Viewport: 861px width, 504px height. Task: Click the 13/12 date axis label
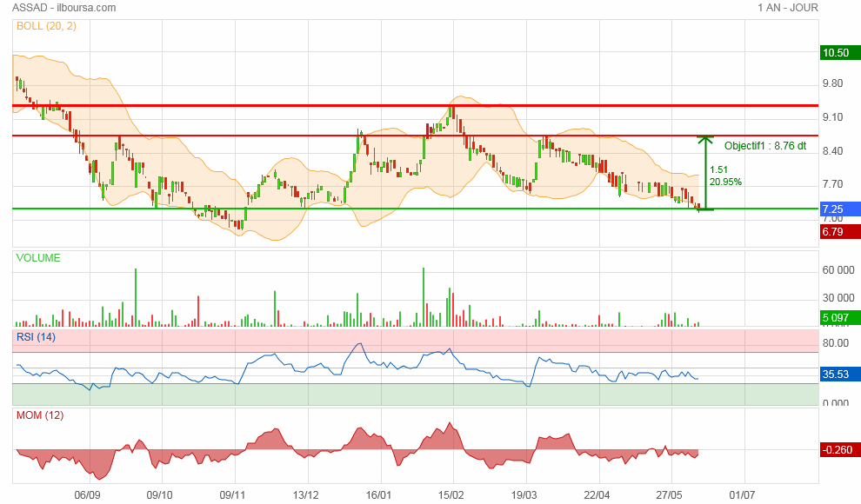305,495
